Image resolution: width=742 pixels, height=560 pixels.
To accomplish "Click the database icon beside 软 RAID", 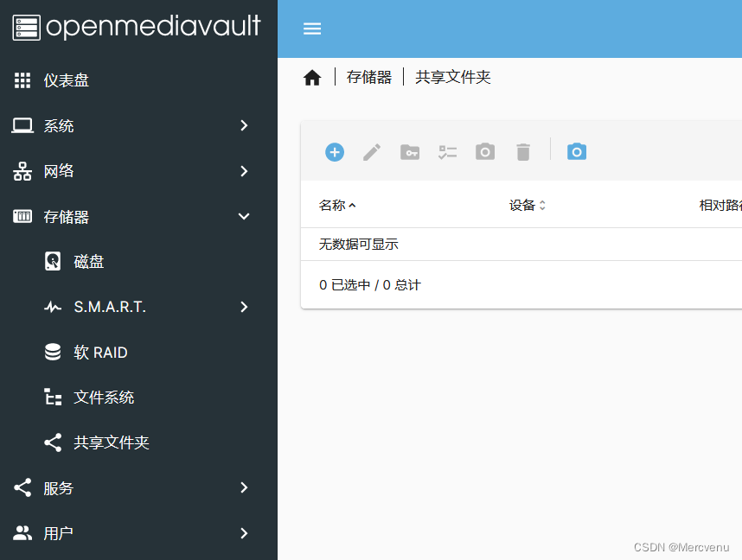I will [53, 352].
